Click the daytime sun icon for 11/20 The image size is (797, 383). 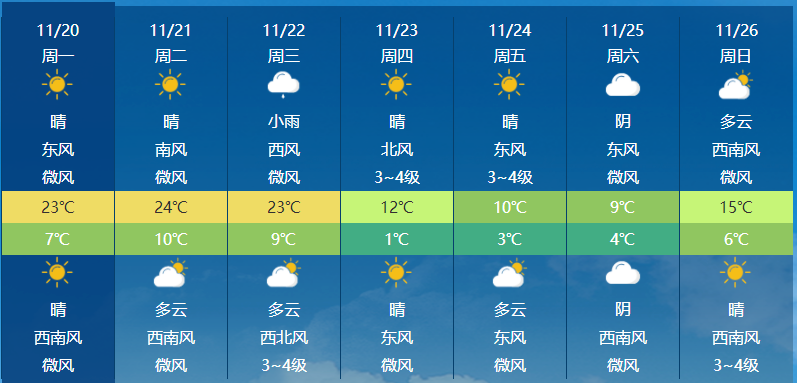(x=57, y=84)
